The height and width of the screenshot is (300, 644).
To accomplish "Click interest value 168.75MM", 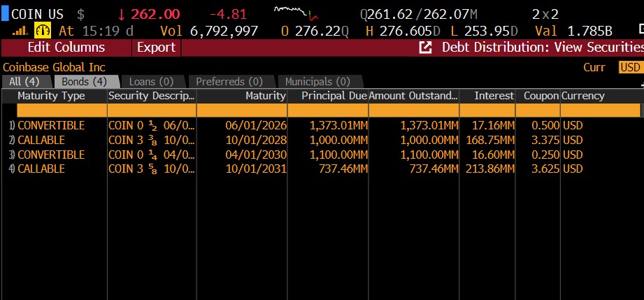I will [490, 140].
